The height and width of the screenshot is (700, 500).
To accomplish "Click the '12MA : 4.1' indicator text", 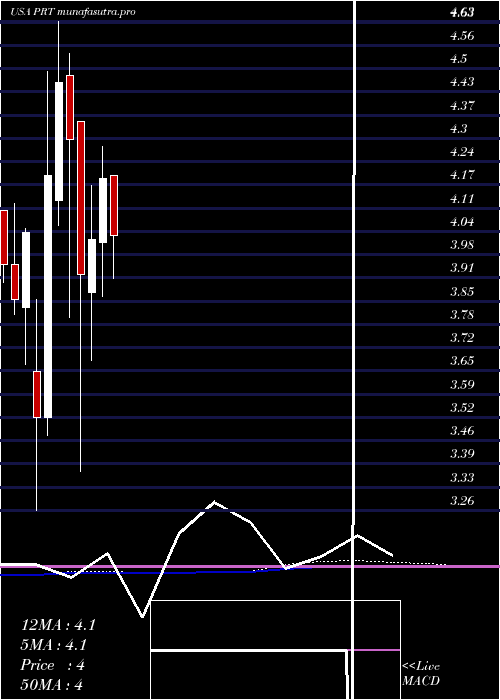I will 58,625.
